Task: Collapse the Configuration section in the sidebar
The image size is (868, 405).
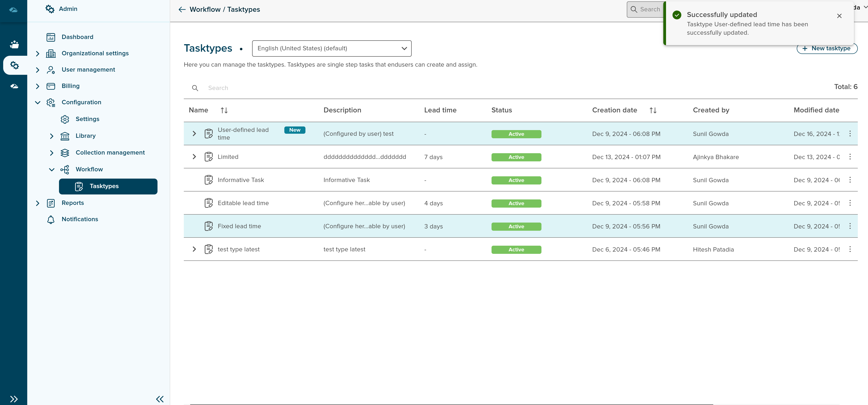Action: [x=38, y=102]
